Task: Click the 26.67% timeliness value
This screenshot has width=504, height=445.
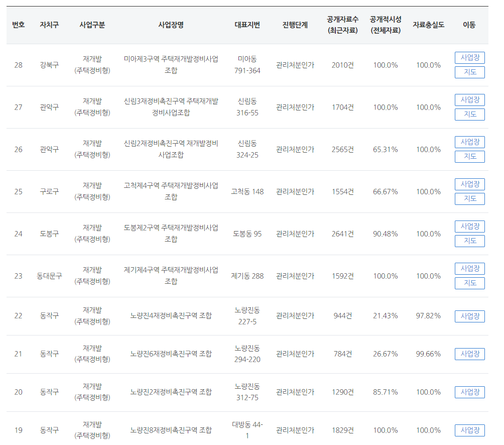Action: pyautogui.click(x=386, y=354)
